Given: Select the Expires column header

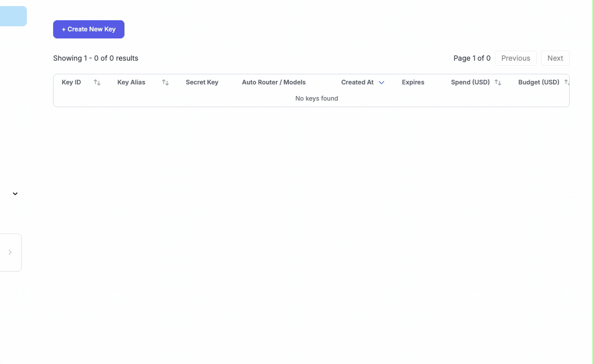Looking at the screenshot, I should (x=413, y=82).
